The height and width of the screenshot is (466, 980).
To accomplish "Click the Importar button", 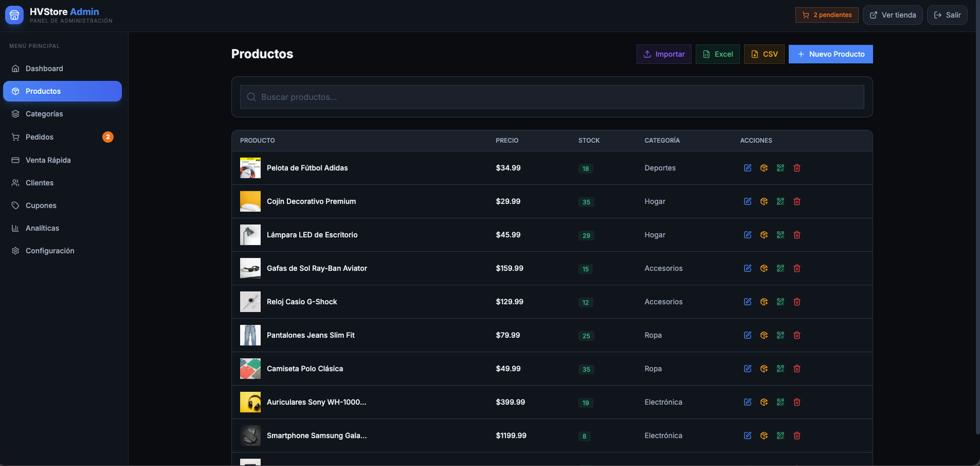I will [664, 54].
